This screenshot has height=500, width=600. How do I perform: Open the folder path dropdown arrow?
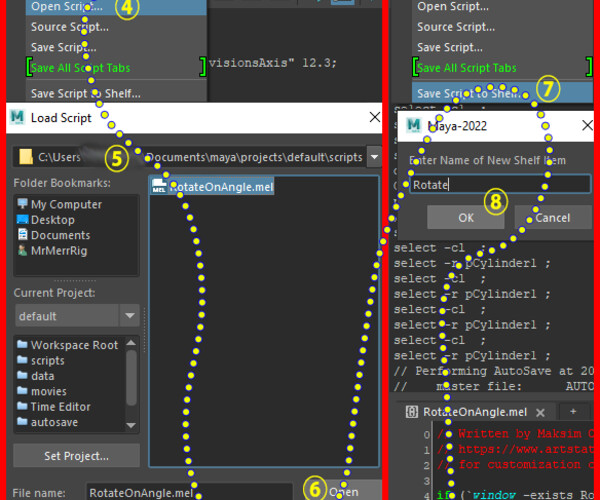click(x=374, y=157)
